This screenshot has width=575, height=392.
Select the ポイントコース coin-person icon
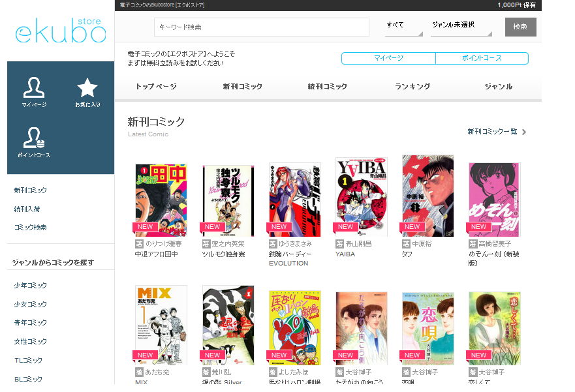[35, 138]
